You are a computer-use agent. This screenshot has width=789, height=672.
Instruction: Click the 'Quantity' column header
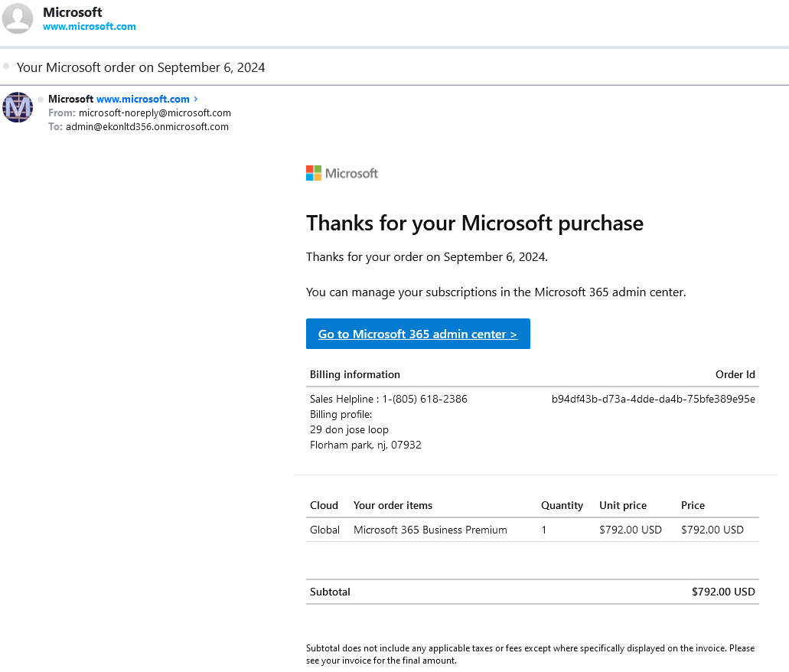pos(562,505)
